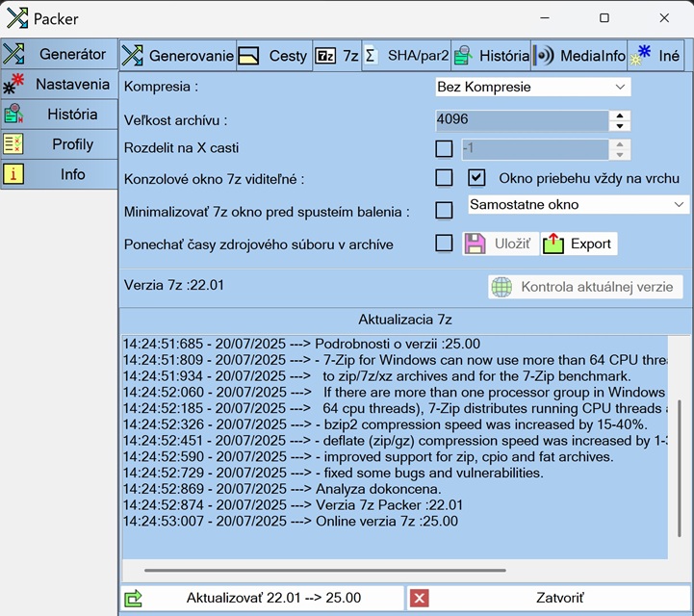694x616 pixels.
Task: Toggle Konzolové okno 7z viditeľné checkbox
Action: tap(444, 178)
